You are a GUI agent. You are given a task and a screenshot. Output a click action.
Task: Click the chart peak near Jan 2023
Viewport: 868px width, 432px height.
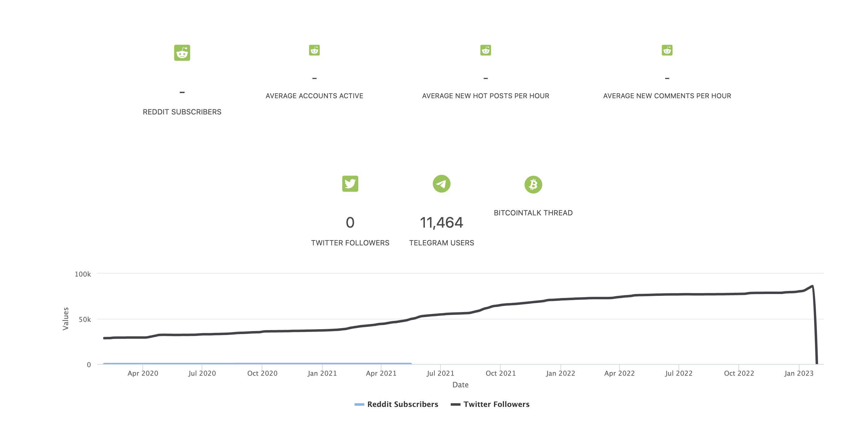812,286
